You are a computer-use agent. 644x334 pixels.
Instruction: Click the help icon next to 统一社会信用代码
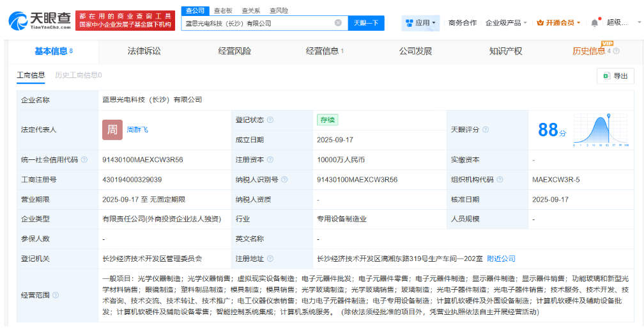point(84,160)
